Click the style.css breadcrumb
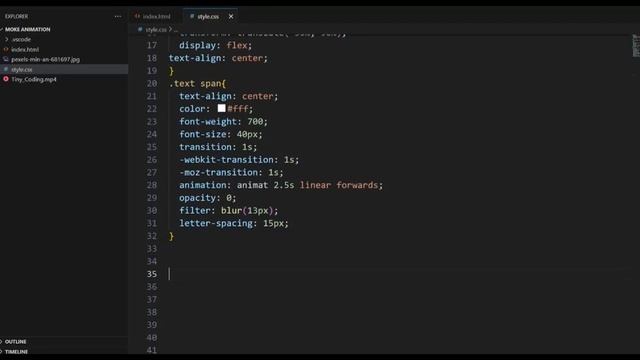This screenshot has width=640, height=360. 156,30
